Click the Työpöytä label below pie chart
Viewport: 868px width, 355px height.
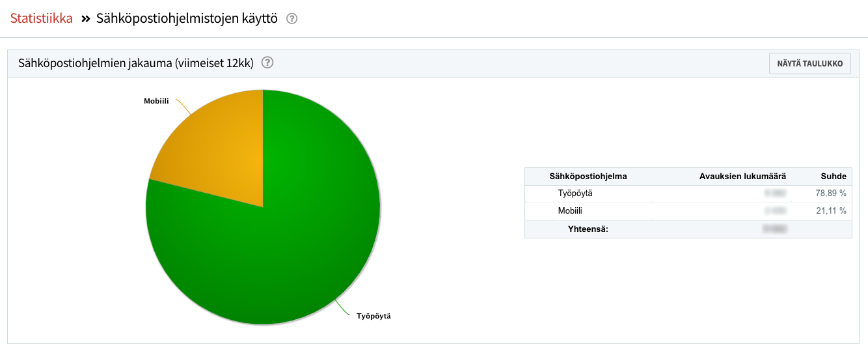pos(373,316)
